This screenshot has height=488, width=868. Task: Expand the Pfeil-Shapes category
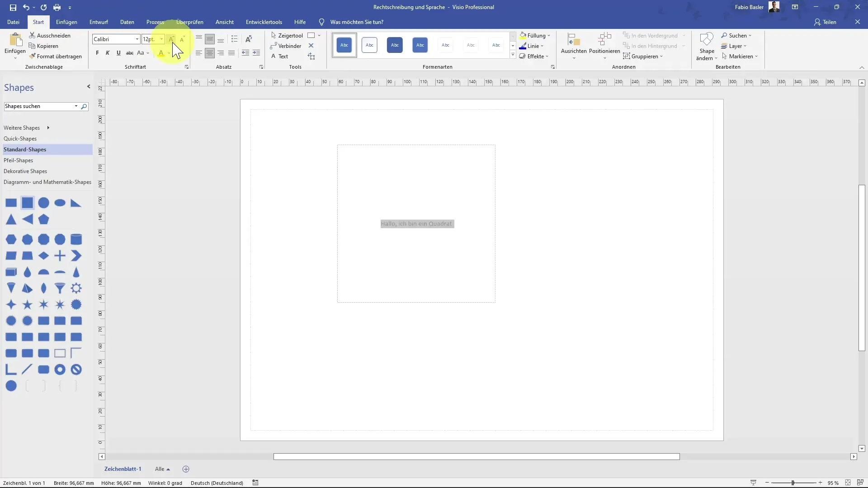coord(18,160)
